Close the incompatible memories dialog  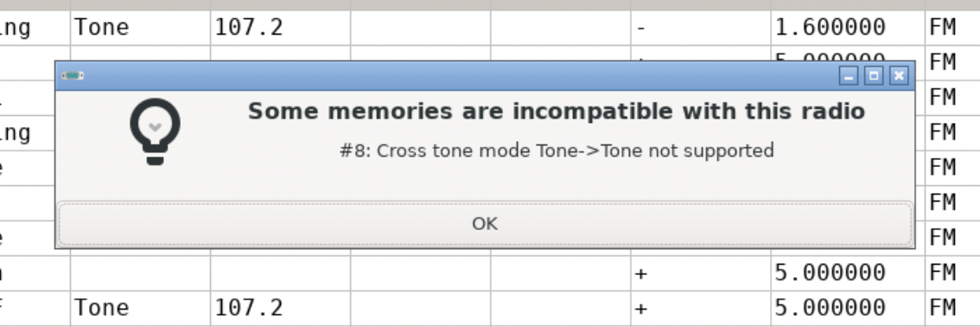click(x=899, y=75)
